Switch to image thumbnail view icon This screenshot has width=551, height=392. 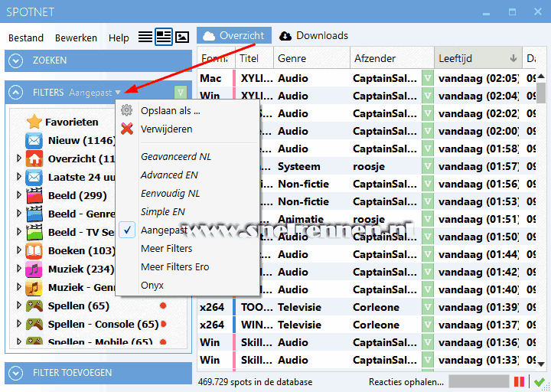point(182,37)
